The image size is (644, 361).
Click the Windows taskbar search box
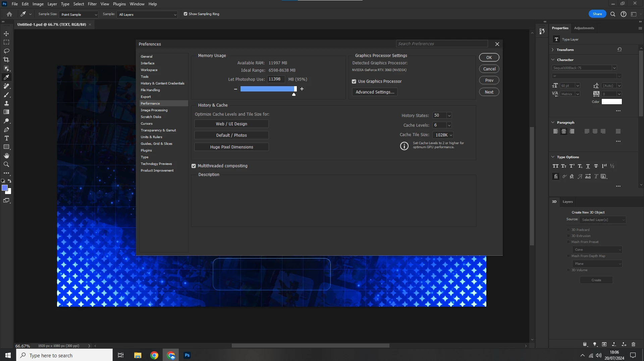click(x=64, y=355)
